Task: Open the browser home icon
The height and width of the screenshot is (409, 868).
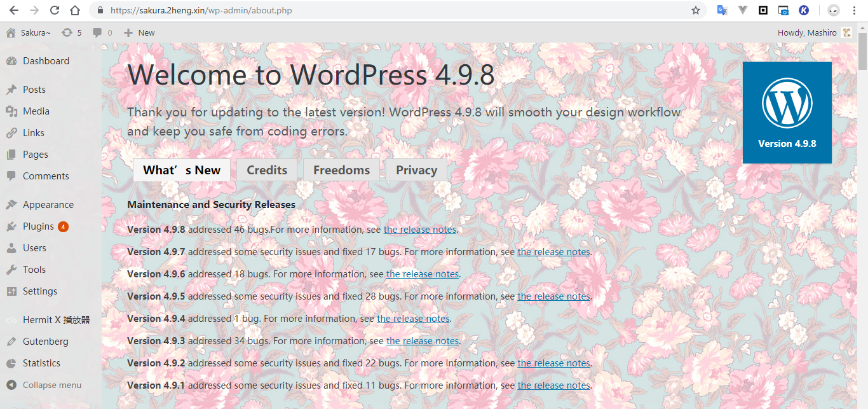Action: (75, 10)
